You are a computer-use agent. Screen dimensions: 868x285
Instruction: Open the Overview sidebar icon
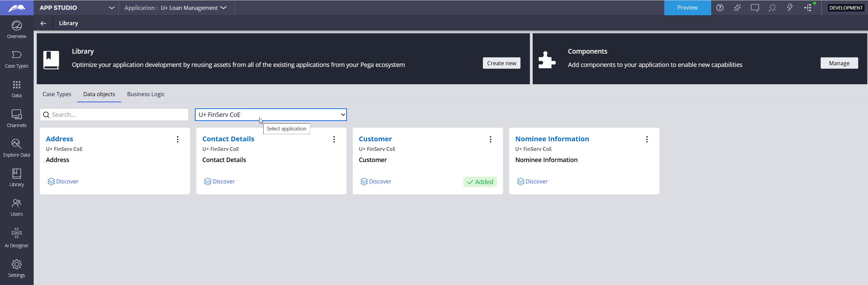pos(16,30)
